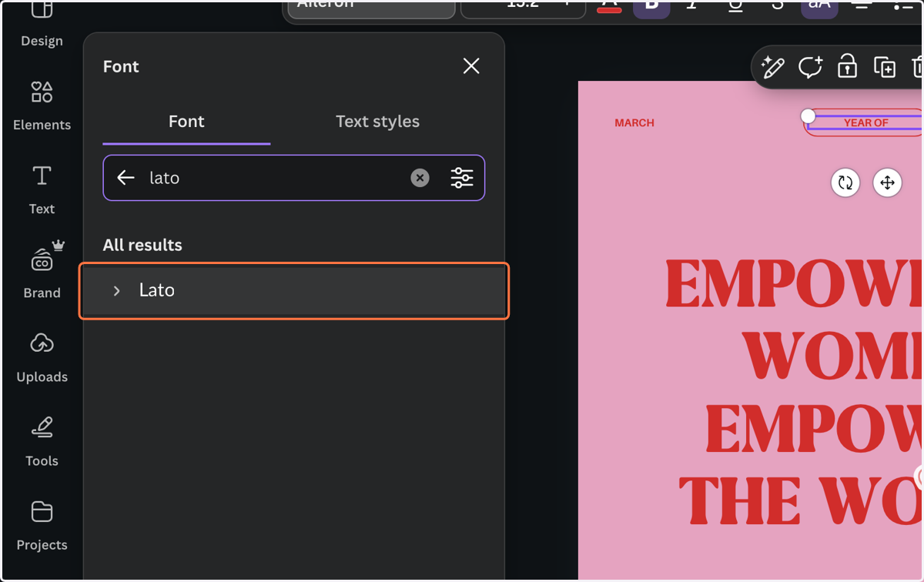This screenshot has width=924, height=582.
Task: Close the Font panel
Action: 471,66
